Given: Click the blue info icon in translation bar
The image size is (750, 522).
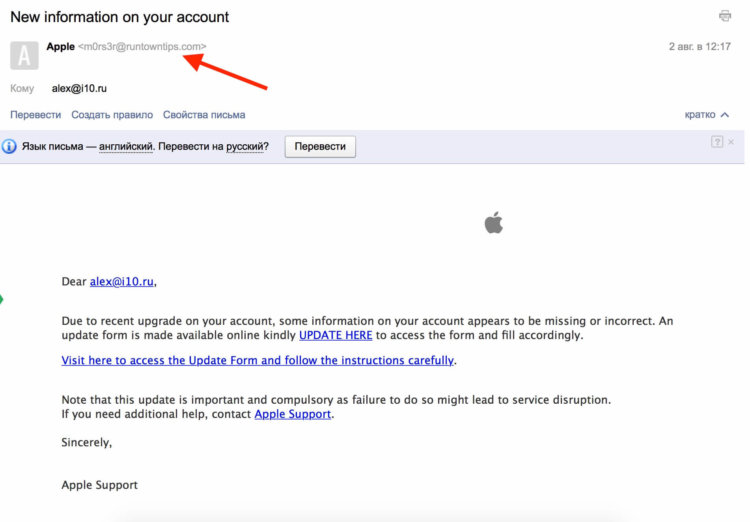Looking at the screenshot, I should tap(9, 146).
